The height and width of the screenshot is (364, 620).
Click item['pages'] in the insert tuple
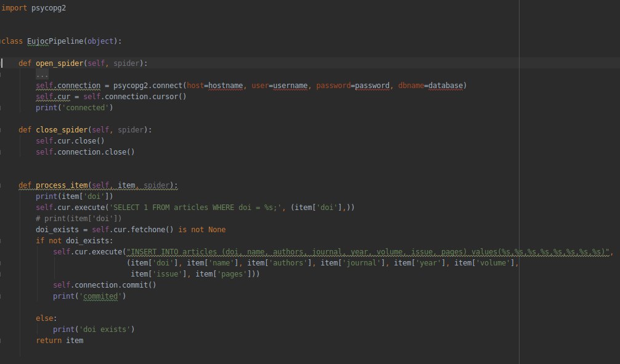point(223,273)
